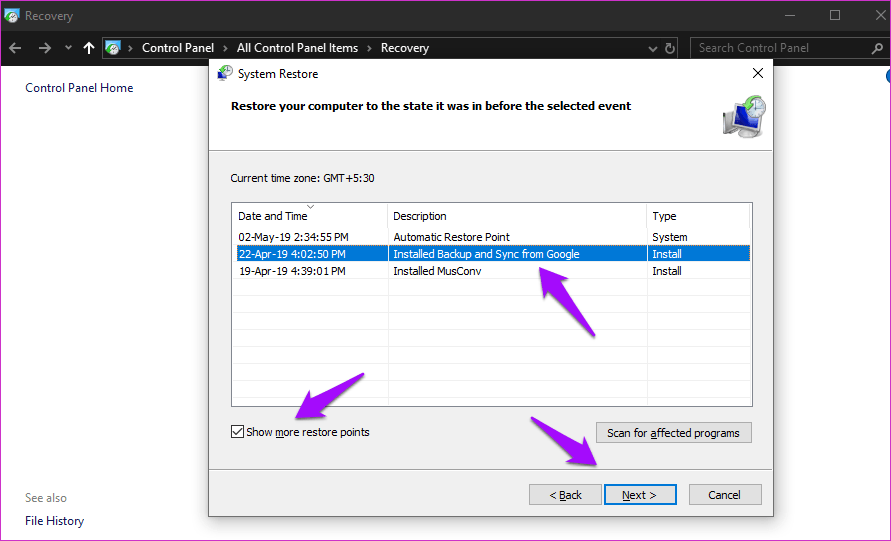Click System Restore title bar icon

point(225,73)
